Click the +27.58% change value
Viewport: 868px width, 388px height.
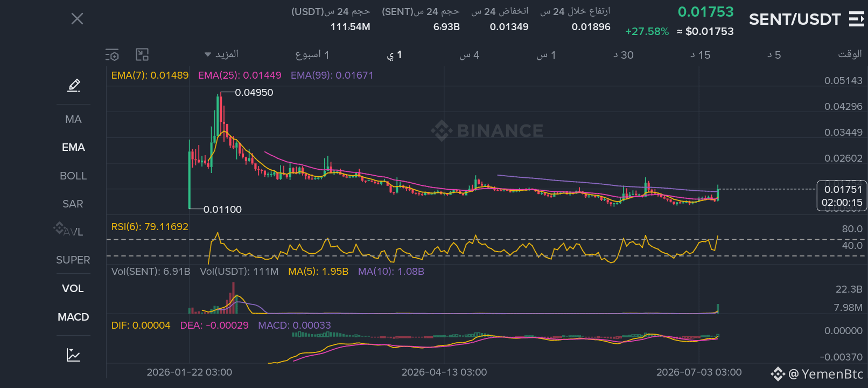647,31
